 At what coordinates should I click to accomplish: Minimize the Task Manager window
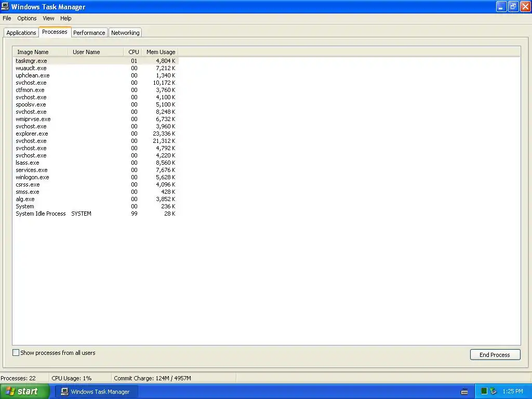tap(501, 6)
